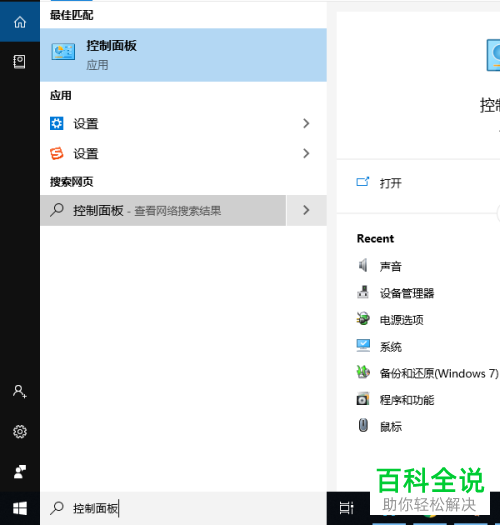The width and height of the screenshot is (500, 525).
Task: Click the speaker icon for 声音
Action: [x=363, y=266]
